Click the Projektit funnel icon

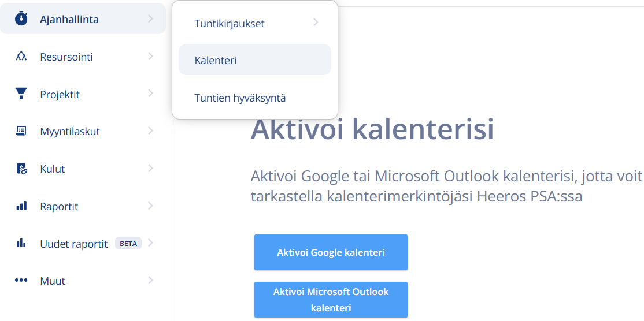point(21,94)
